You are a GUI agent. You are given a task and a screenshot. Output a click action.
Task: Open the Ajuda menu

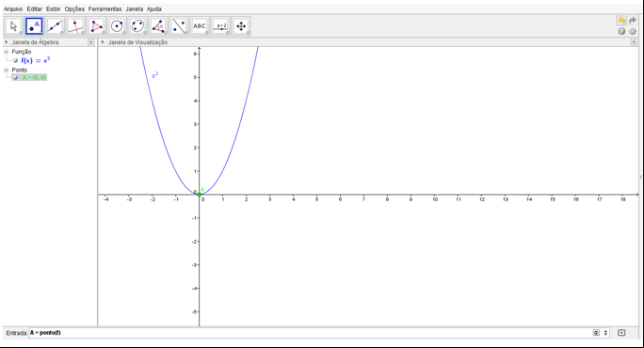coord(154,8)
